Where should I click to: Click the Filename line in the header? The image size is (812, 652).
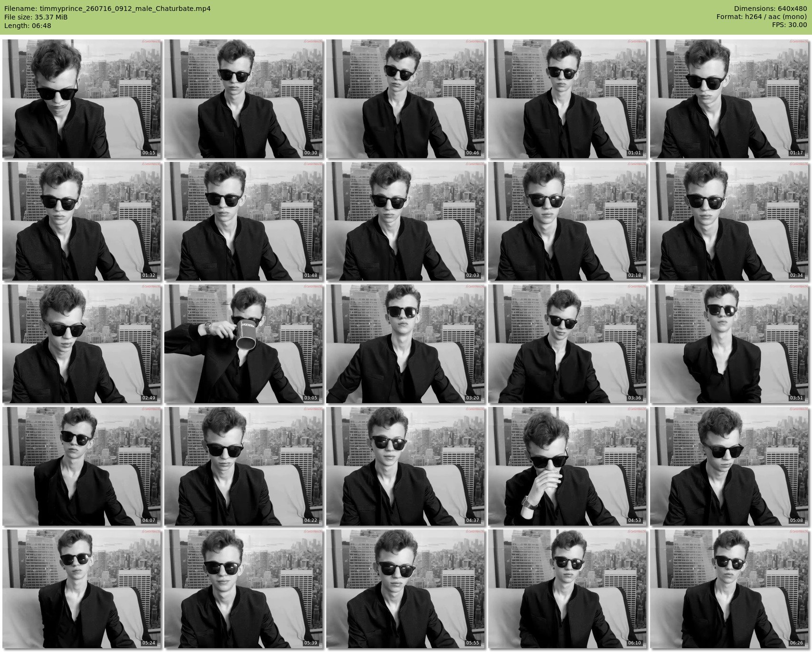(x=107, y=9)
